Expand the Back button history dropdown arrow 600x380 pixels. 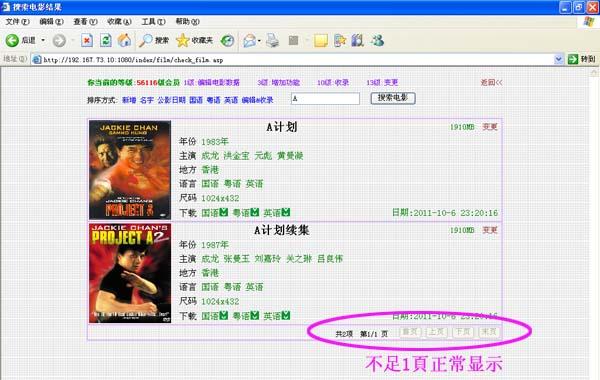click(43, 40)
